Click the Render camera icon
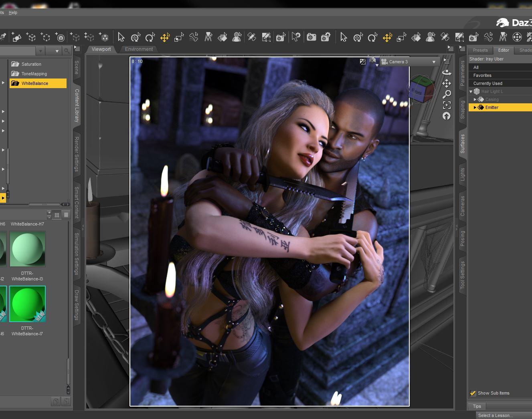 (312, 37)
